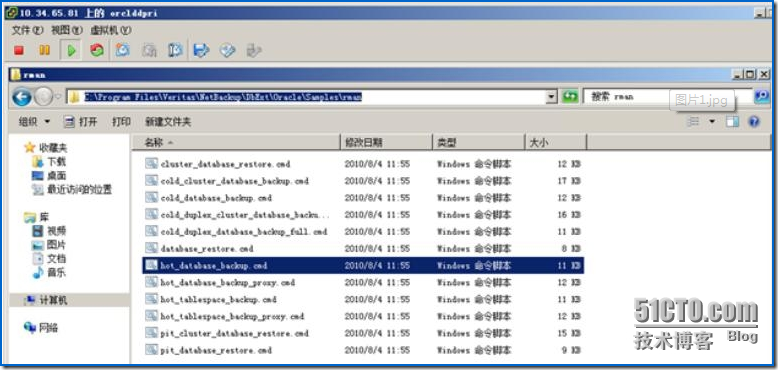Click the green refresh icon by the address bar
This screenshot has height=370, width=778.
(x=570, y=97)
